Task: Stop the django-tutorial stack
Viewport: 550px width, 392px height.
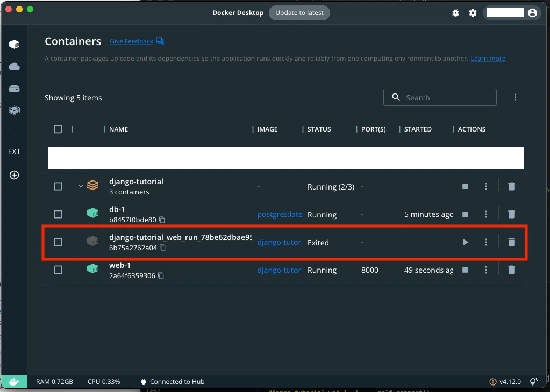Action: 465,186
